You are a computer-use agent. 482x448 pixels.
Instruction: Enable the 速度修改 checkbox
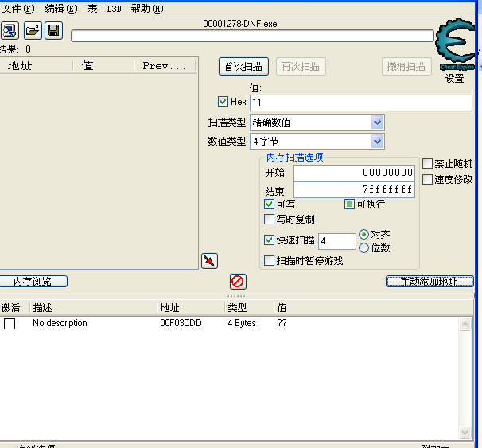click(427, 179)
